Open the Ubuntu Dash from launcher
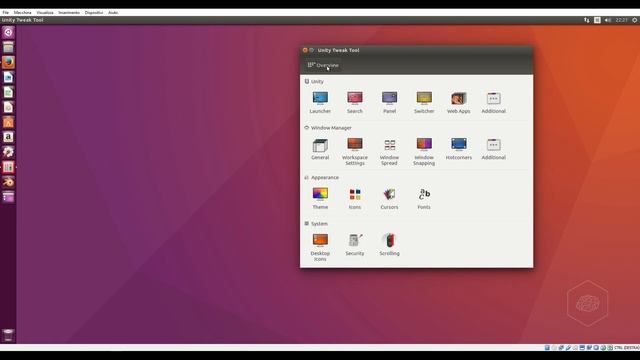 [x=8, y=32]
